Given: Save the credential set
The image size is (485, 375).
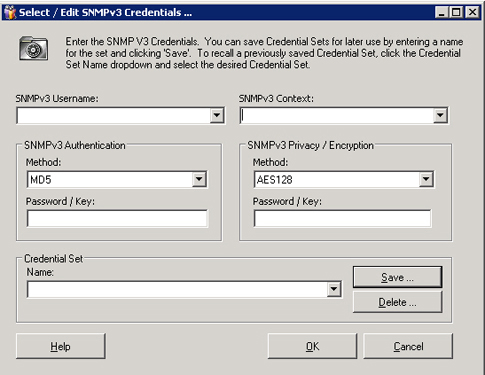Looking at the screenshot, I should [x=398, y=277].
